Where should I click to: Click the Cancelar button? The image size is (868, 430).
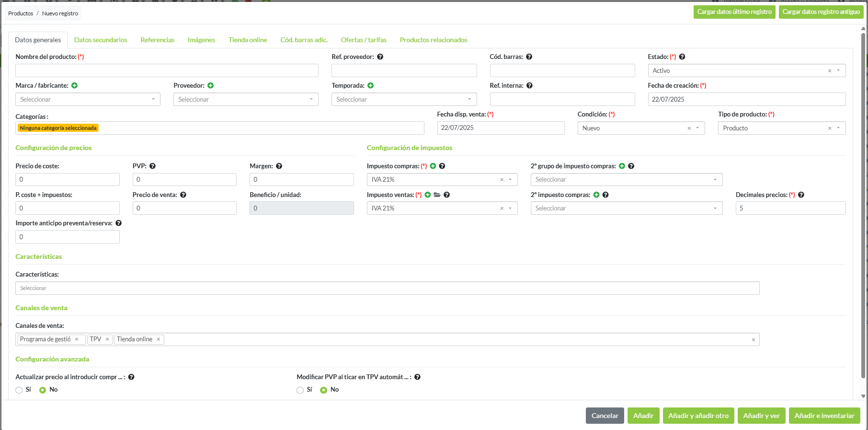pos(605,416)
